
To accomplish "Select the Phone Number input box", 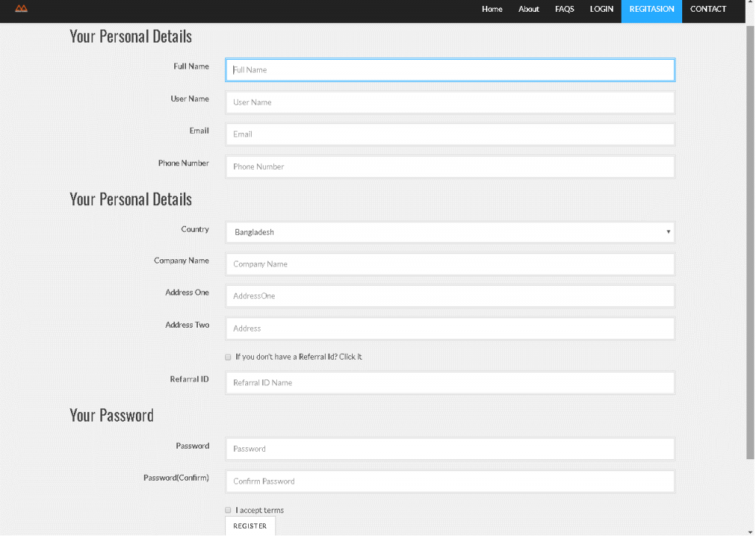I will pyautogui.click(x=450, y=167).
